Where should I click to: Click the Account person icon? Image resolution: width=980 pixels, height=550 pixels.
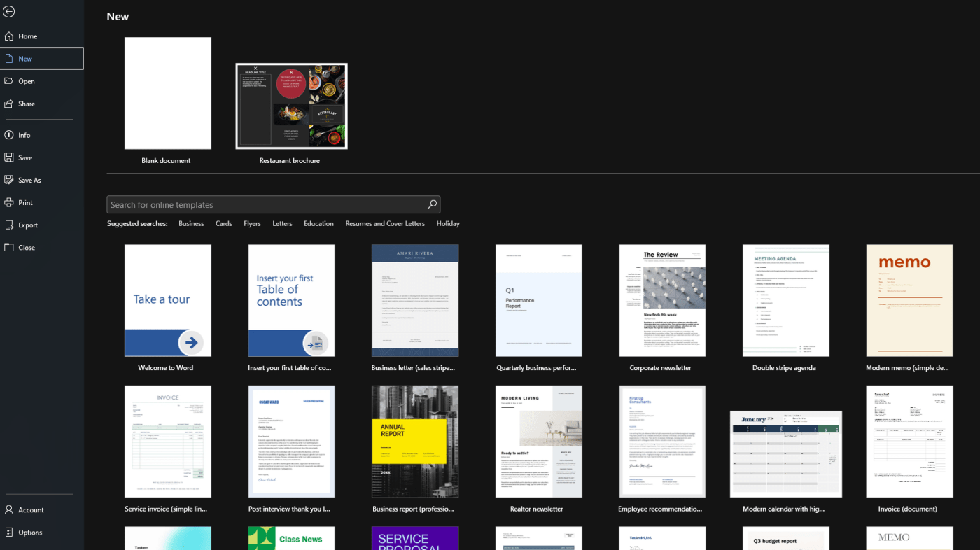click(9, 509)
